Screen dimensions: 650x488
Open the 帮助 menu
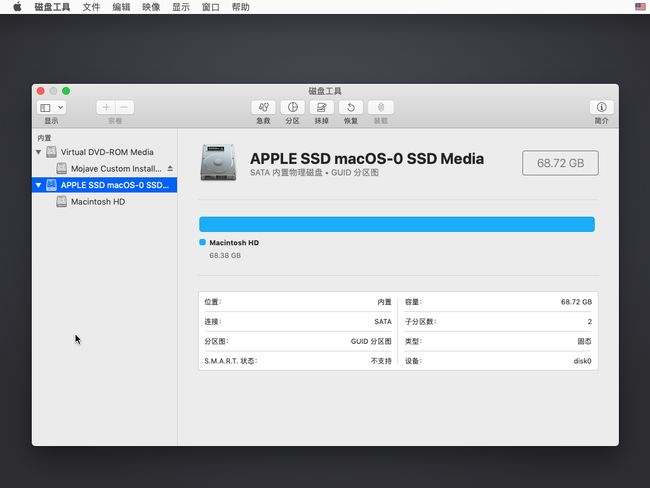240,7
